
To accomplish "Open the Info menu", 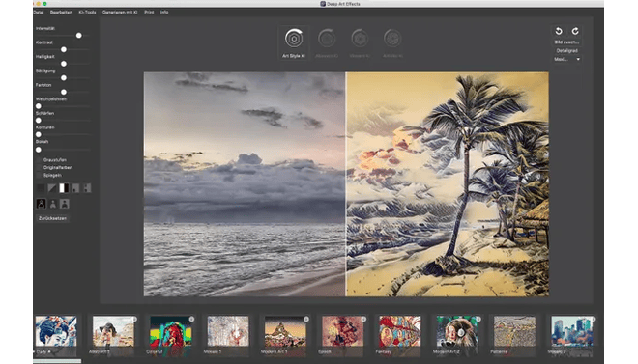I will click(164, 13).
